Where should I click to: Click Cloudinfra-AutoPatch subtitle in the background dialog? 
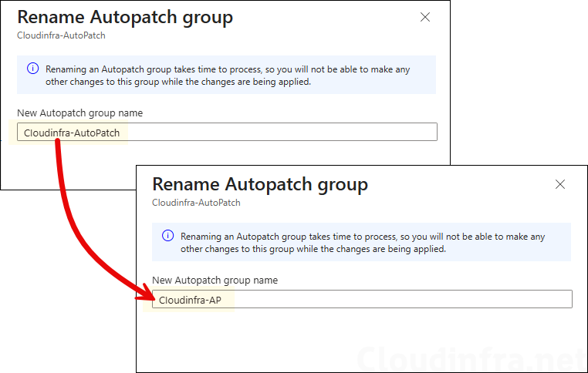pyautogui.click(x=61, y=35)
